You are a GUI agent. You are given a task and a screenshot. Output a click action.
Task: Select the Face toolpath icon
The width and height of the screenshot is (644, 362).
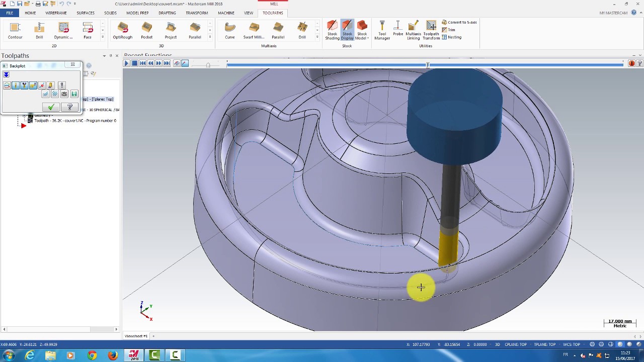88,31
